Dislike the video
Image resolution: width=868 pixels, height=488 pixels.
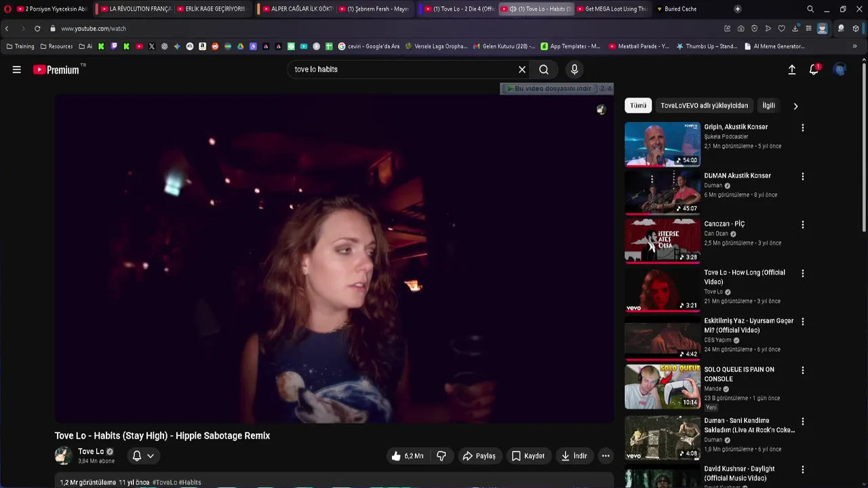(441, 456)
